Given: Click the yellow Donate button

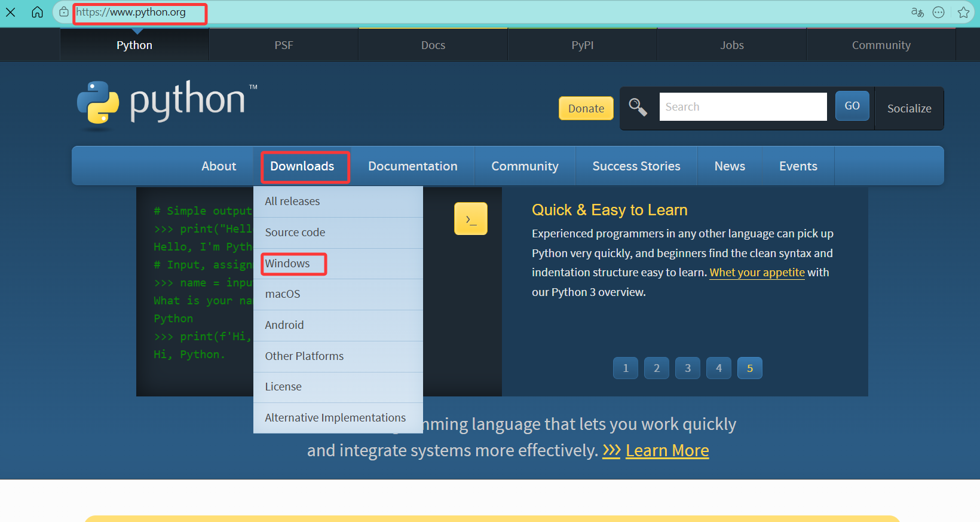Looking at the screenshot, I should coord(586,108).
